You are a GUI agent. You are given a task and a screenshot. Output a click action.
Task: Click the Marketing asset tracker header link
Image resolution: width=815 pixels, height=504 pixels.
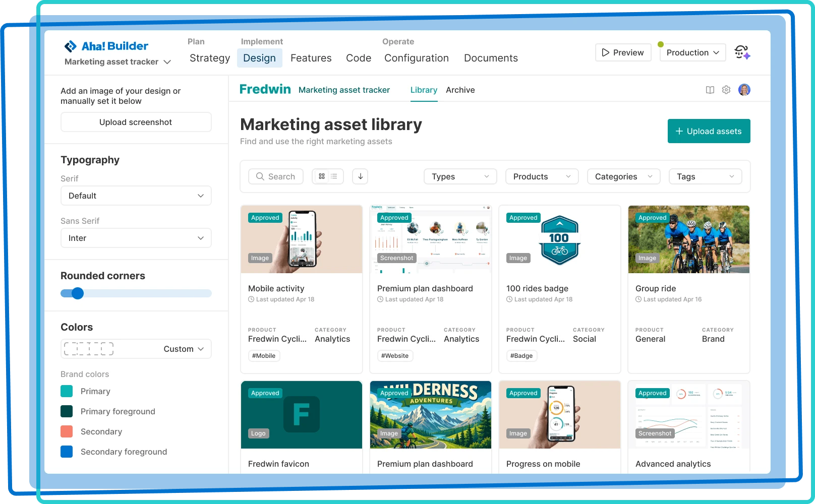pos(344,90)
